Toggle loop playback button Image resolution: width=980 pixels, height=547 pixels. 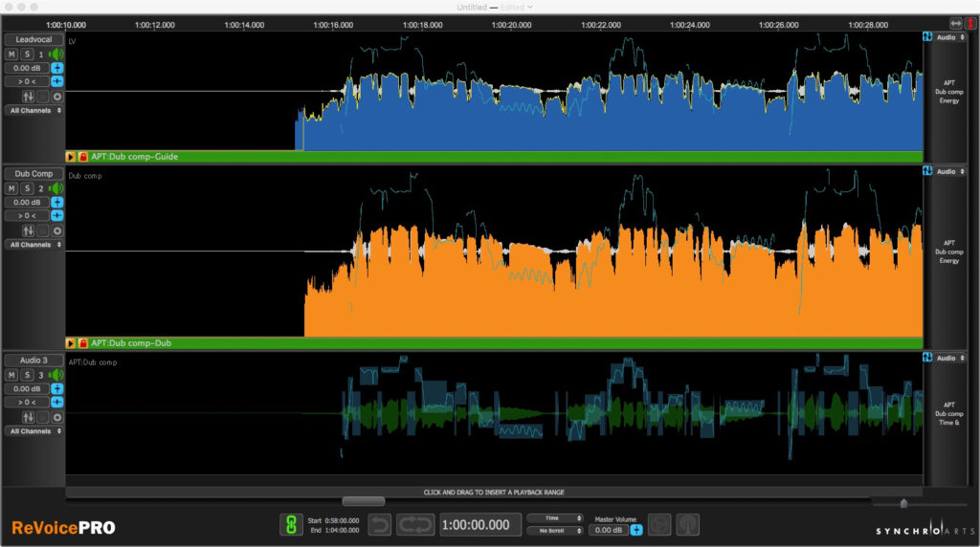[x=415, y=525]
